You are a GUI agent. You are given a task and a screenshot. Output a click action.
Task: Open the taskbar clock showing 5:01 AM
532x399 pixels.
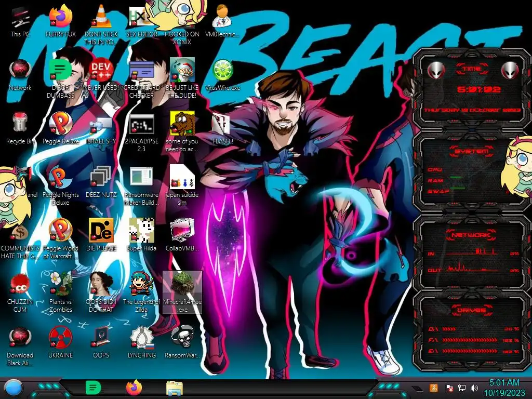504,388
